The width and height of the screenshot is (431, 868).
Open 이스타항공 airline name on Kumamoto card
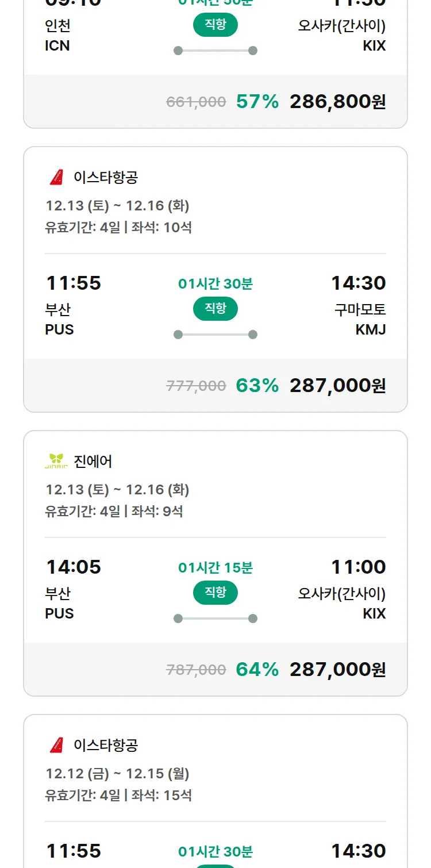(x=106, y=178)
